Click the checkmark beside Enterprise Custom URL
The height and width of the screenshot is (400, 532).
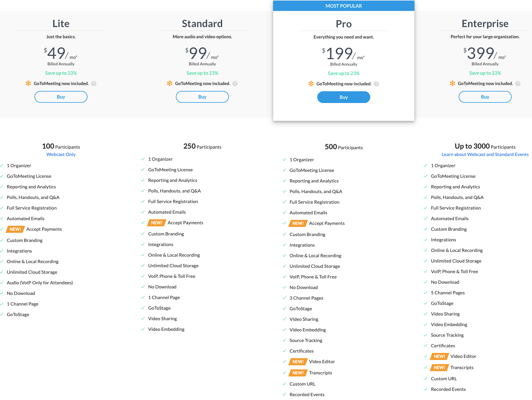point(426,379)
